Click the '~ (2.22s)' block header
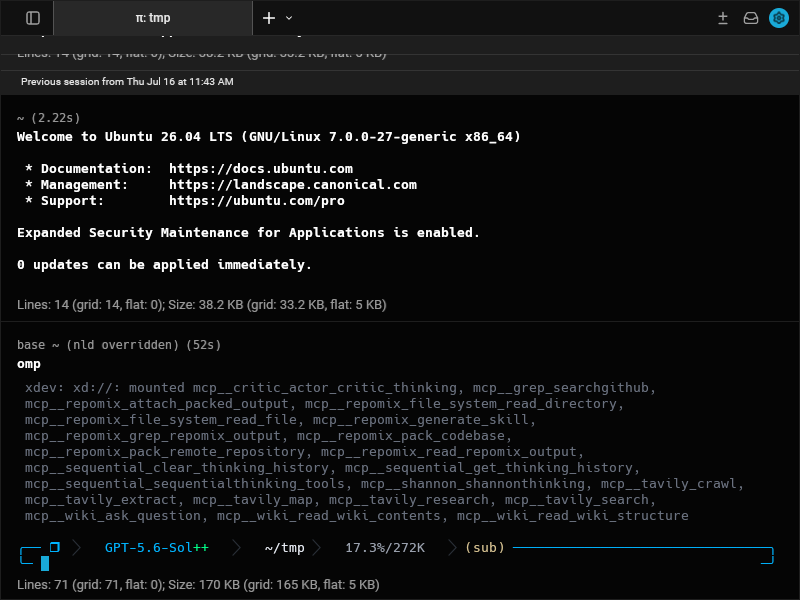 click(48, 118)
